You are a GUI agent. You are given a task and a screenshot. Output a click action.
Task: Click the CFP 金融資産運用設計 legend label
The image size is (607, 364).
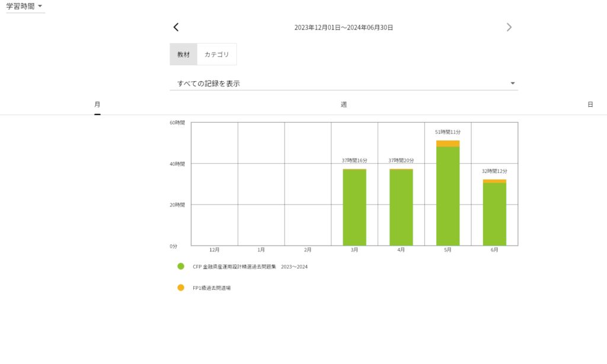click(x=250, y=267)
